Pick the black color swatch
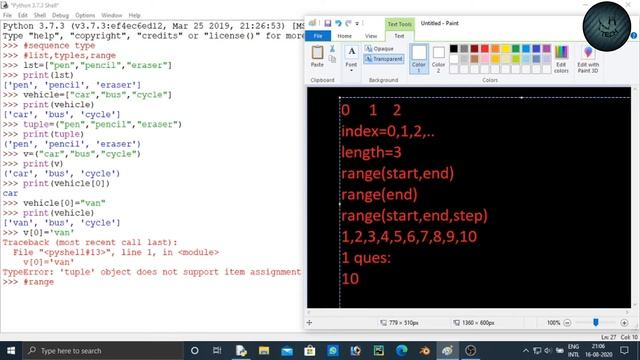This screenshot has width=640, height=360. (x=453, y=49)
